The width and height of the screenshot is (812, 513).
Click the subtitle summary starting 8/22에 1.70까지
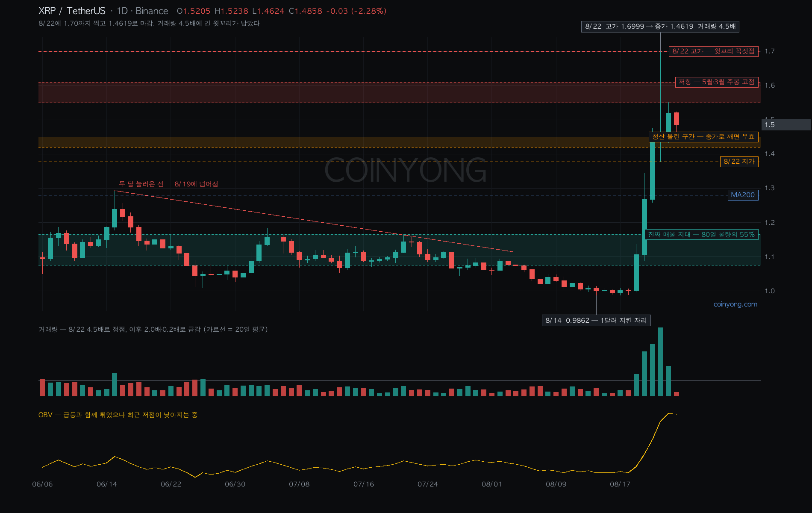149,23
